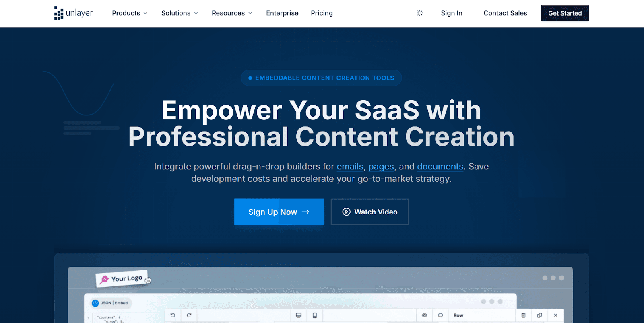This screenshot has width=644, height=323.
Task: Click the JSON | Embed code badge
Action: tap(110, 303)
